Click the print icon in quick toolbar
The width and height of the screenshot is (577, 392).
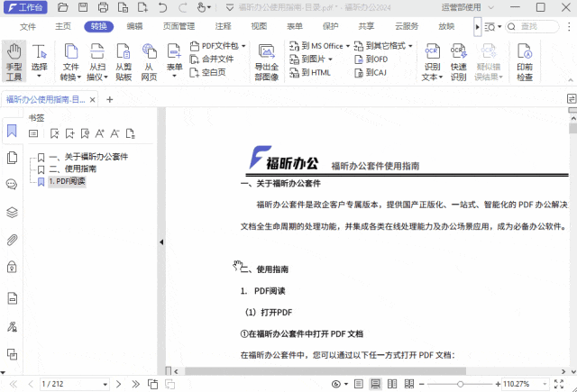pyautogui.click(x=103, y=7)
